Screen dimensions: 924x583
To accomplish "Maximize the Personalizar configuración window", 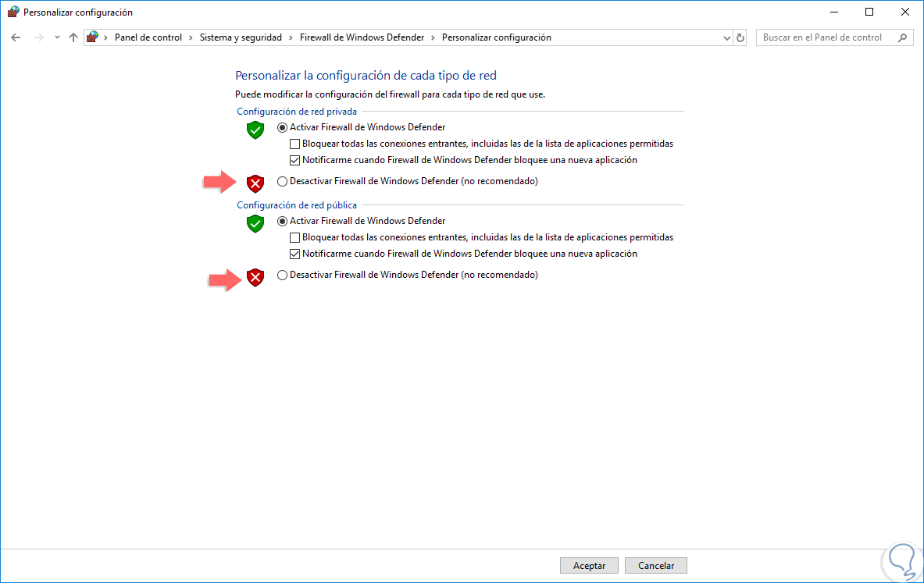I will point(869,12).
